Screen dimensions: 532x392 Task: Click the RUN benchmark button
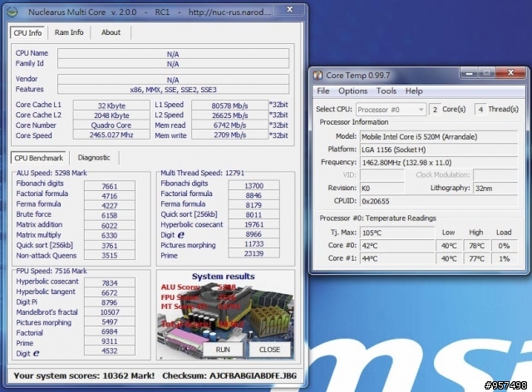pyautogui.click(x=223, y=350)
